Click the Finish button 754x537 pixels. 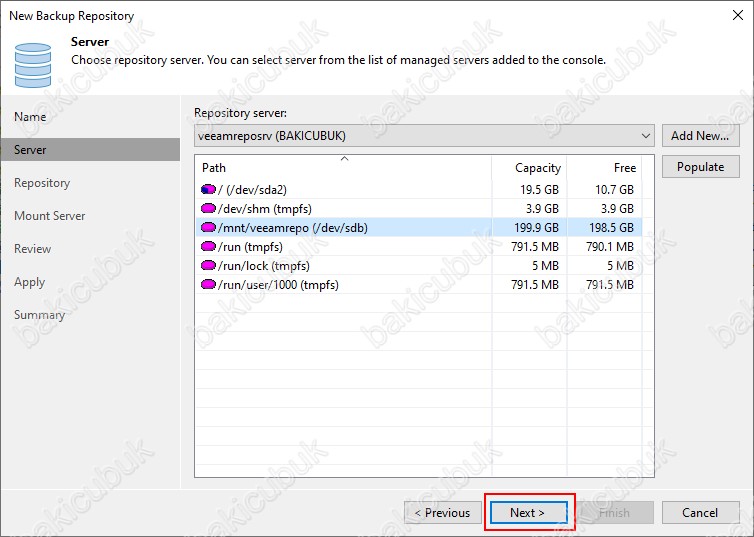615,512
